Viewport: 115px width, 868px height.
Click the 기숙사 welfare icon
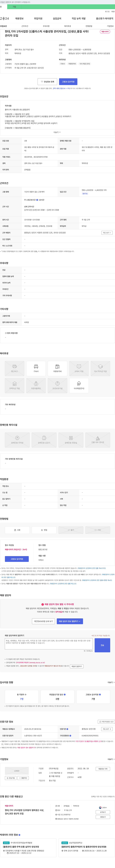click(x=36, y=369)
